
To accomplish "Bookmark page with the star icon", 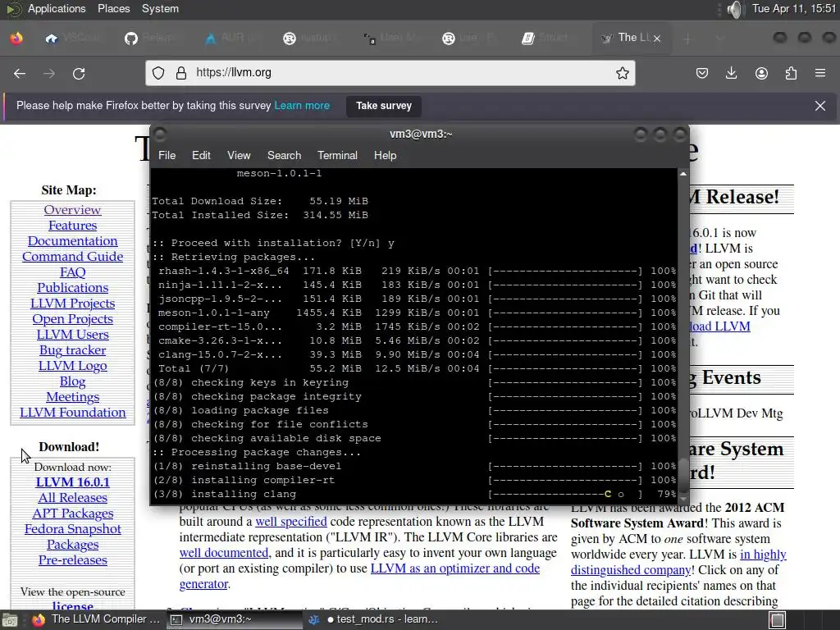I will [x=622, y=73].
